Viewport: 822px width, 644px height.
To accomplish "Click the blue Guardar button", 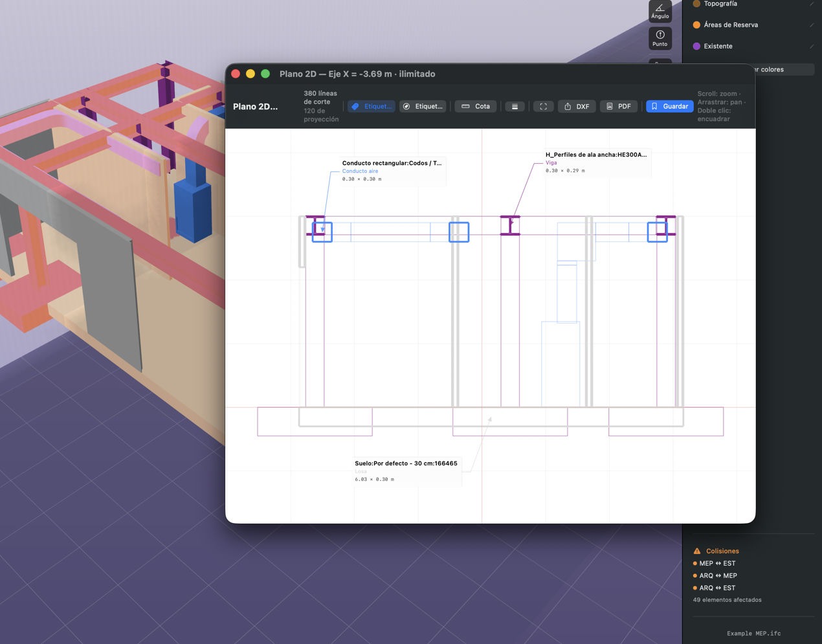I will click(669, 106).
